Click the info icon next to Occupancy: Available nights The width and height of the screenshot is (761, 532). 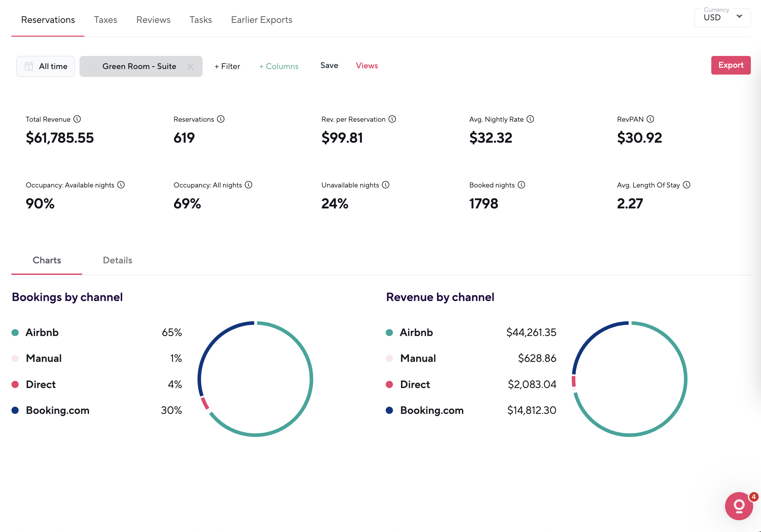pyautogui.click(x=121, y=185)
